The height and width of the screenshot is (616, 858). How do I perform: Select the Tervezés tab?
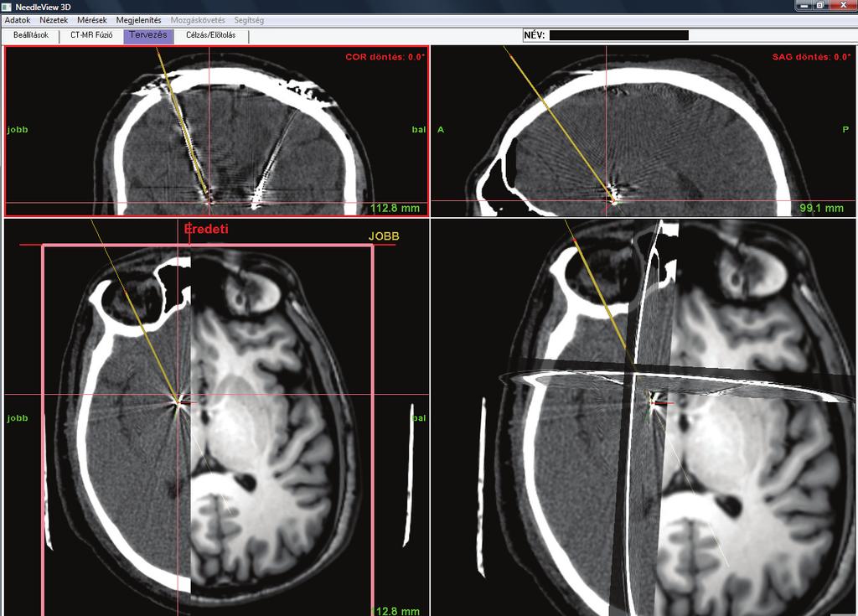pyautogui.click(x=148, y=35)
